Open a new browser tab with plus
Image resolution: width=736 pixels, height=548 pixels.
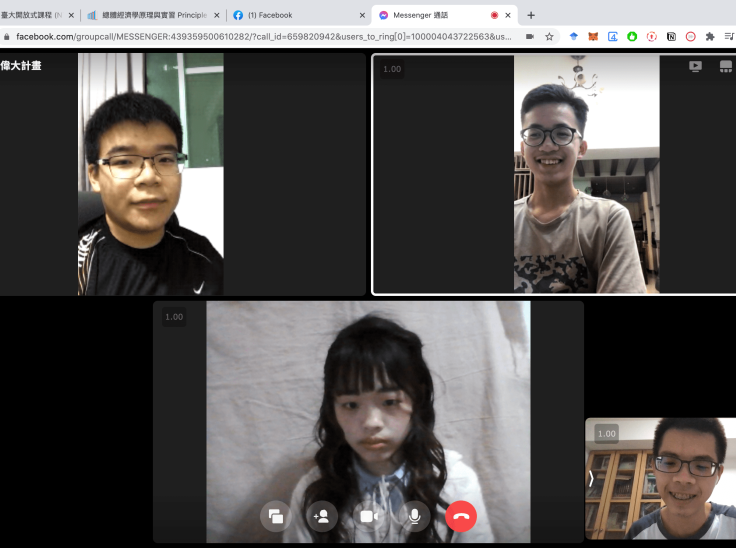[531, 15]
